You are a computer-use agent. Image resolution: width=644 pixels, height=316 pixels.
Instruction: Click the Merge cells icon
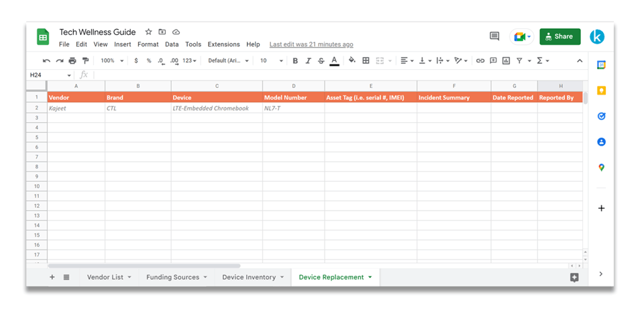click(380, 61)
